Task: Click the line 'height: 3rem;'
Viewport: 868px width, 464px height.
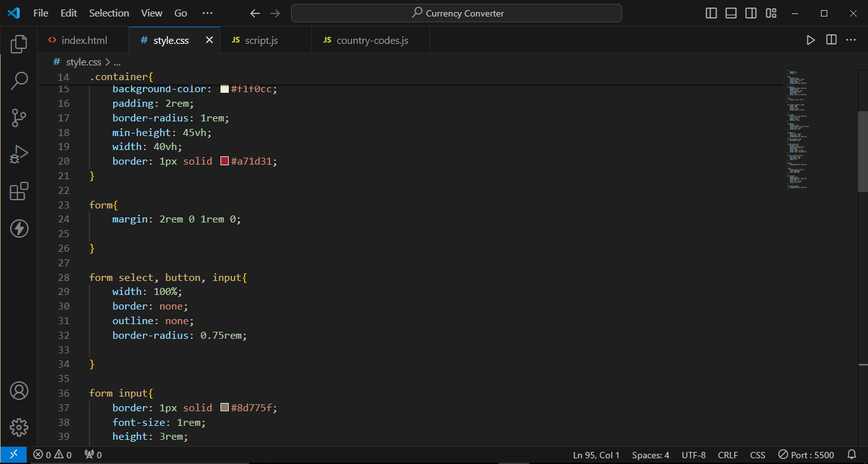Action: pyautogui.click(x=151, y=437)
